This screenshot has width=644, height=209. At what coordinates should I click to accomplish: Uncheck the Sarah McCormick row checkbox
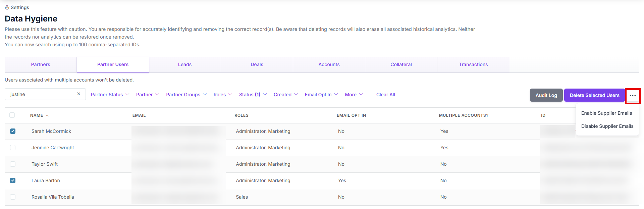pyautogui.click(x=13, y=131)
